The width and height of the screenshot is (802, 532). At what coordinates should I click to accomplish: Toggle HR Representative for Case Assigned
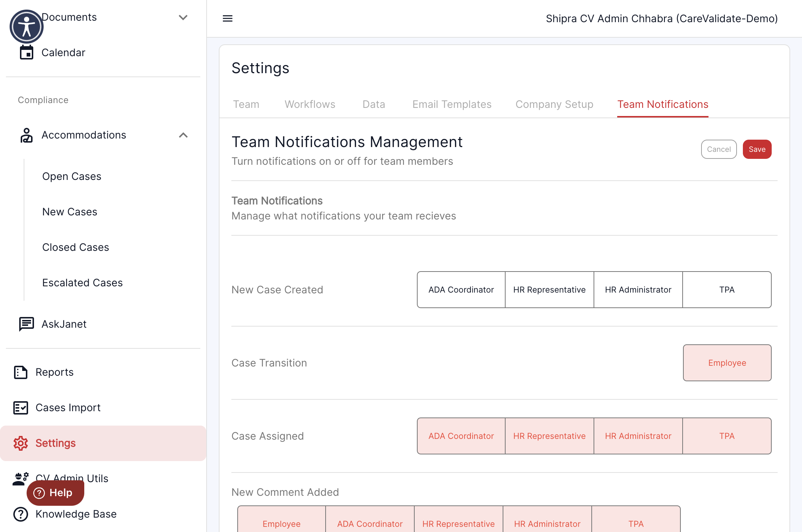point(549,436)
